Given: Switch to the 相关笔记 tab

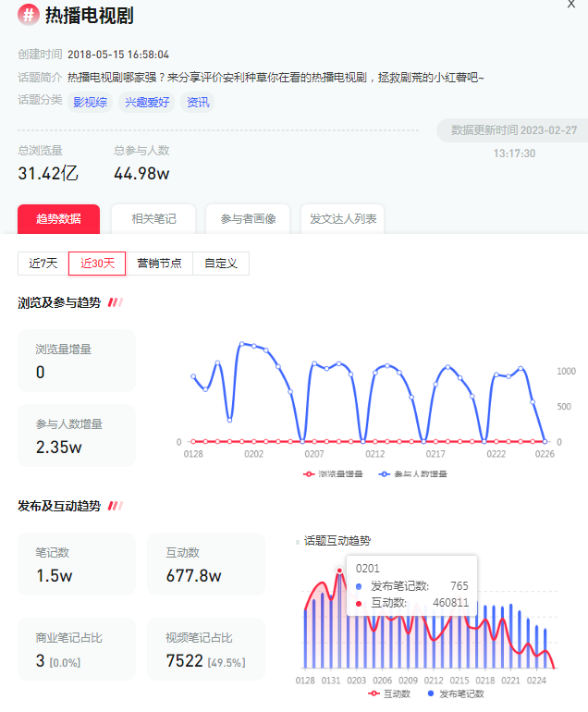Looking at the screenshot, I should coord(153,219).
